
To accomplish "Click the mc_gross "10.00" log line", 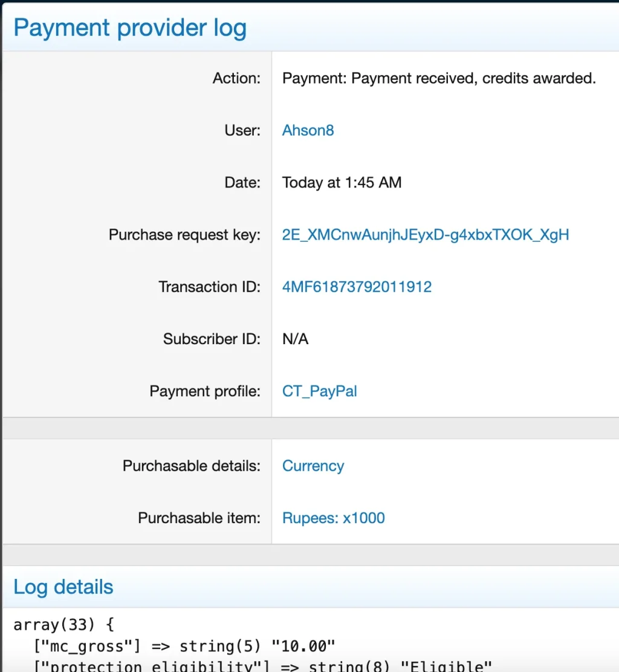I will 184,646.
